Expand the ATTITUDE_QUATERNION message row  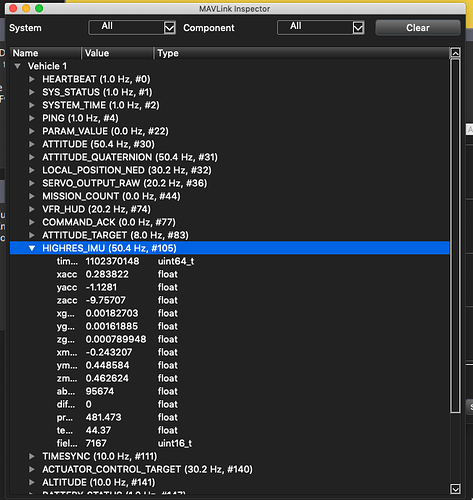(x=32, y=157)
